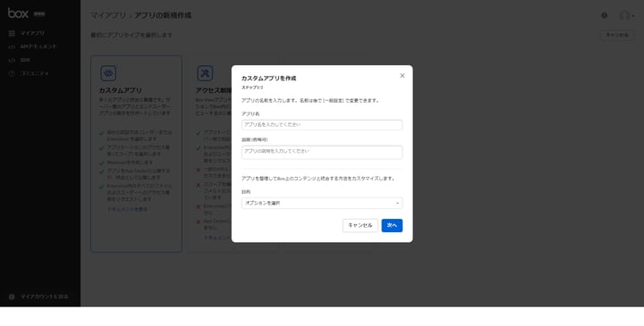Click キャンセル button in the dialog
Viewport: 644px width, 326px height.
click(360, 226)
